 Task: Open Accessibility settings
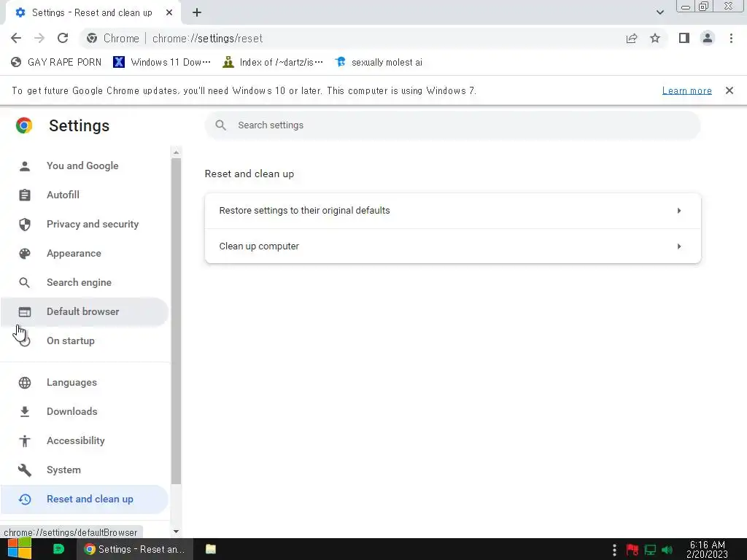click(85, 440)
